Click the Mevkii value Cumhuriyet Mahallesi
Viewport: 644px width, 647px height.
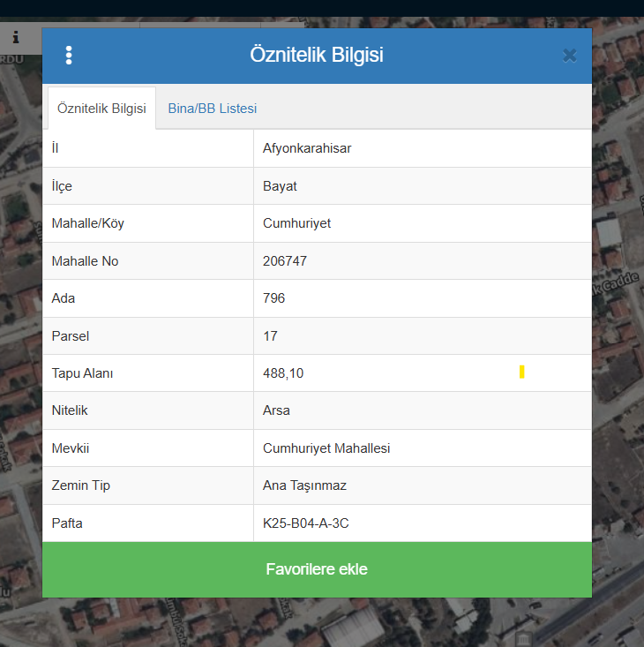pos(326,448)
